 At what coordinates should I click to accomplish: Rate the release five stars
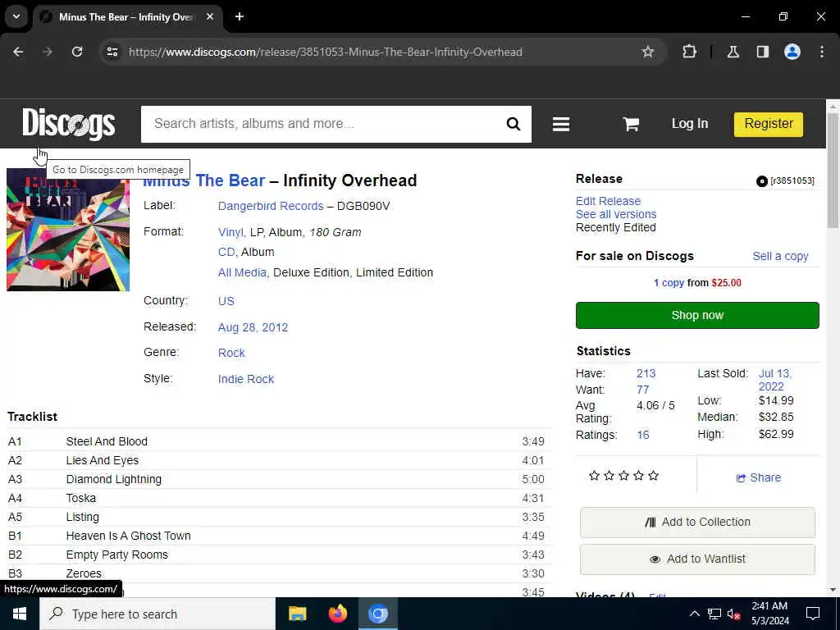coord(653,476)
